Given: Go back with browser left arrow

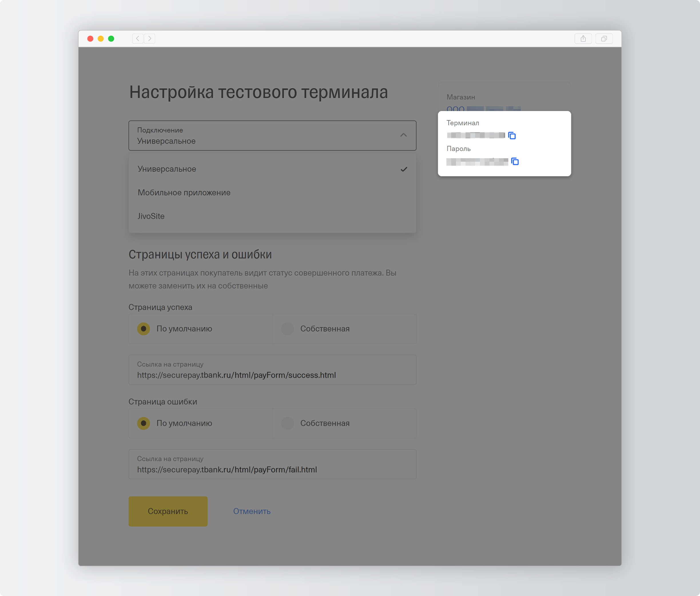Looking at the screenshot, I should pos(138,39).
